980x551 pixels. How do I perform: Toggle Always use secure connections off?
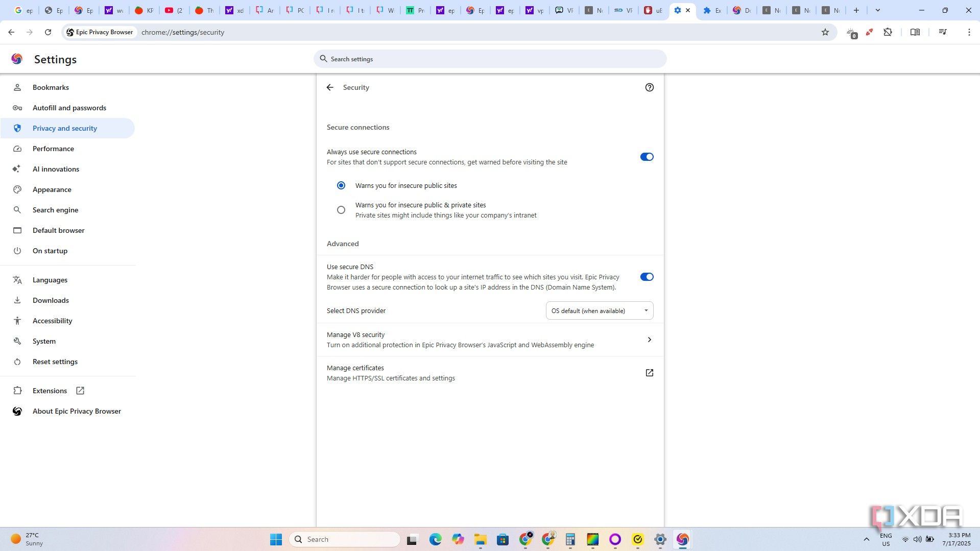[647, 157]
